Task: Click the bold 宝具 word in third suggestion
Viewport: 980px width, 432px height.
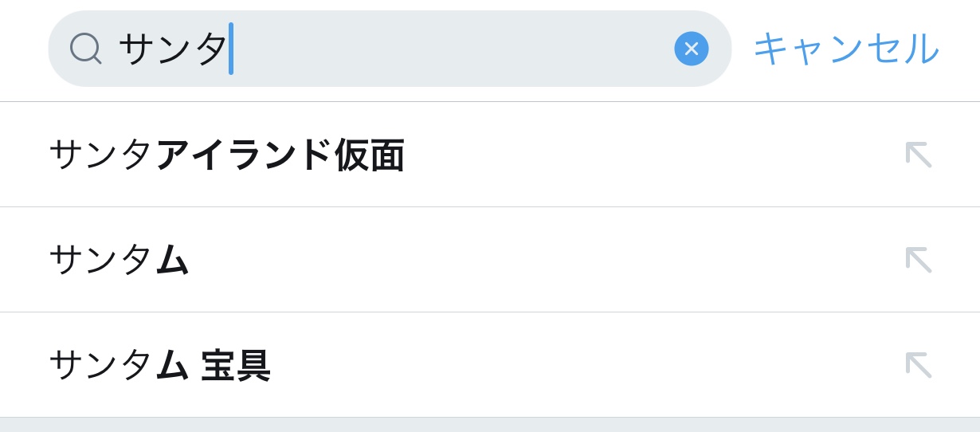Action: coord(236,365)
